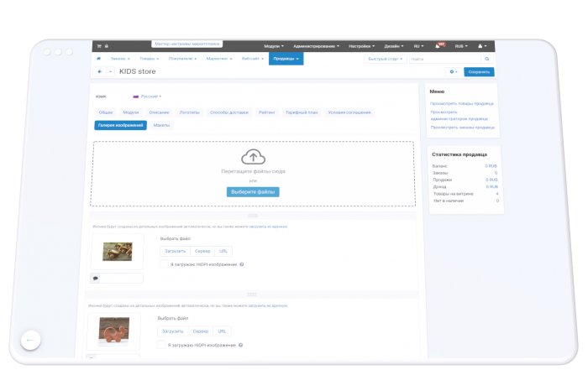The image size is (588, 391).
Task: Click the cloud upload icon
Action: pyautogui.click(x=253, y=157)
